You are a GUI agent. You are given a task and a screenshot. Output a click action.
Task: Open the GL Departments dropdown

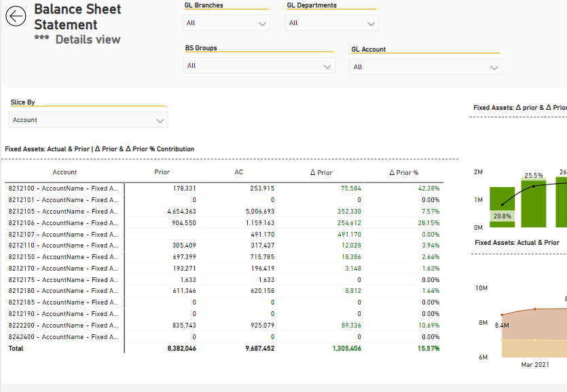[x=331, y=23]
